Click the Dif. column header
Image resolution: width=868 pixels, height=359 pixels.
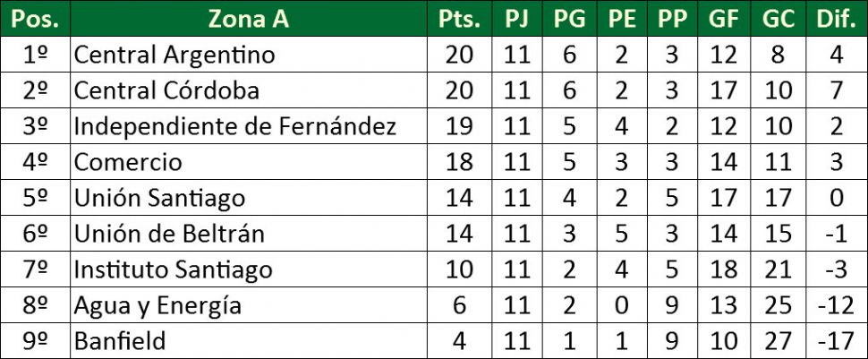point(837,19)
